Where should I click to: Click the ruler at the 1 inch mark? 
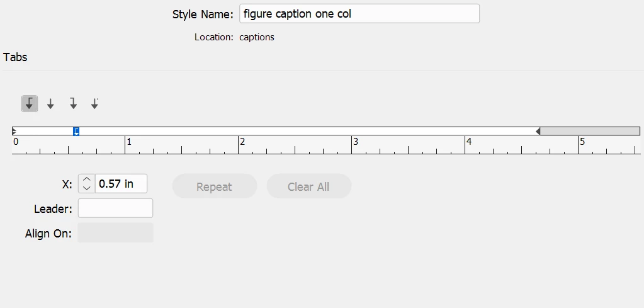pyautogui.click(x=125, y=145)
